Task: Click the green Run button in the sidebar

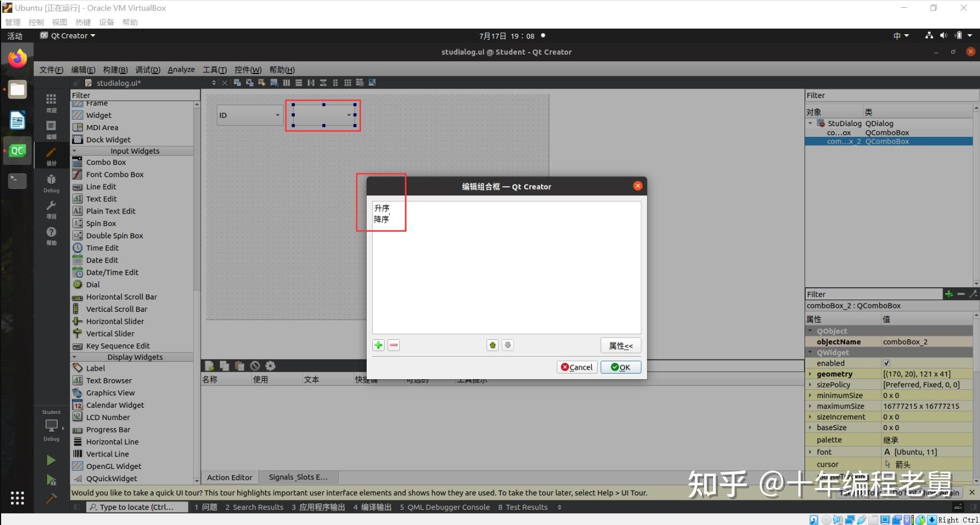Action: (50, 460)
